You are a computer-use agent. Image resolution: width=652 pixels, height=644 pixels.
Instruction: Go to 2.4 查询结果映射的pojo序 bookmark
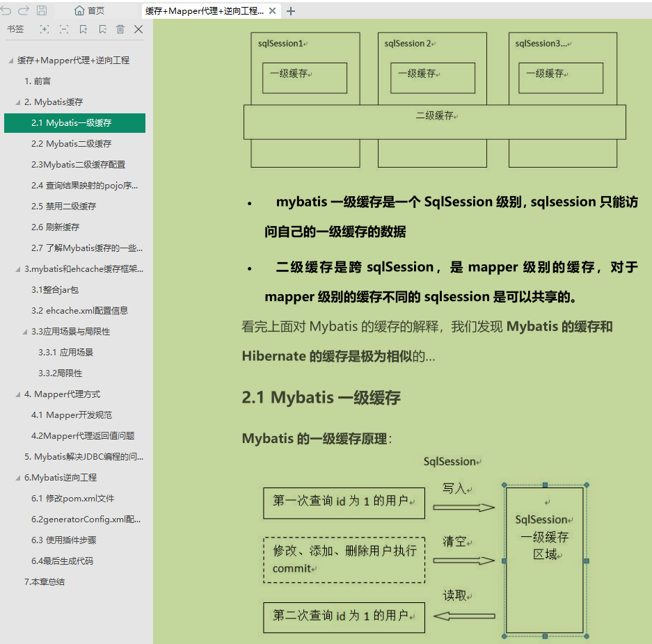(x=84, y=185)
